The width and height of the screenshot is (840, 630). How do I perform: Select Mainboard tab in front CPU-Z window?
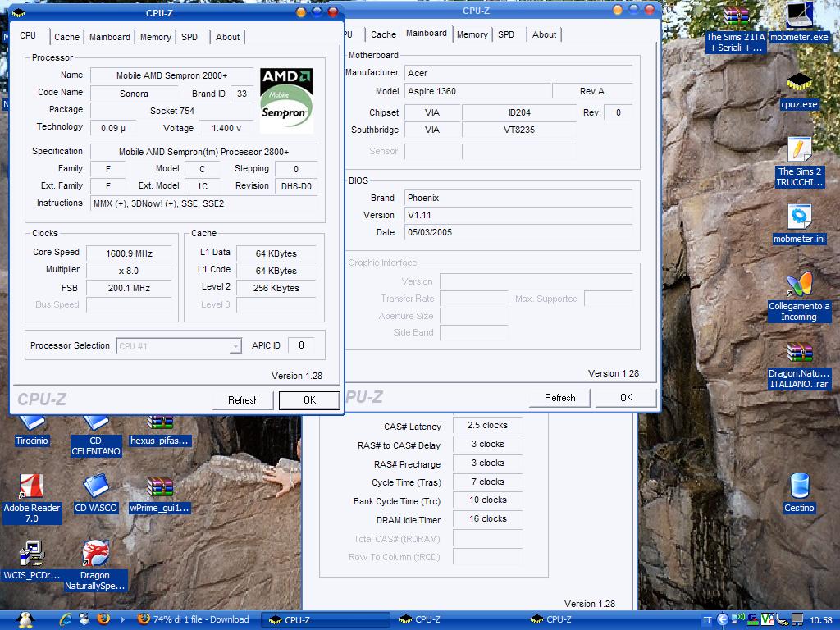point(109,37)
